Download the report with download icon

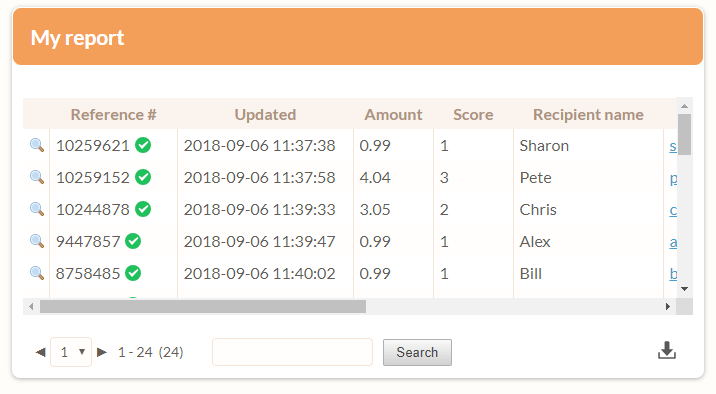tap(667, 351)
